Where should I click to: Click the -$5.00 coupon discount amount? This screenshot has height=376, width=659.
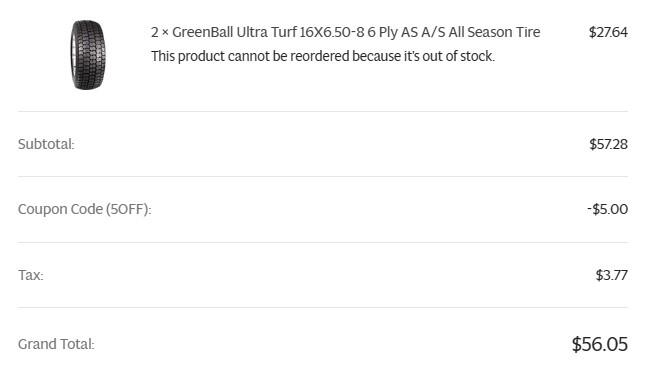607,209
